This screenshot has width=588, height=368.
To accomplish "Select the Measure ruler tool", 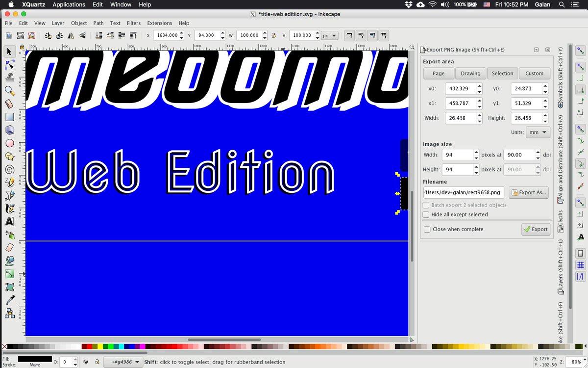I will point(9,104).
